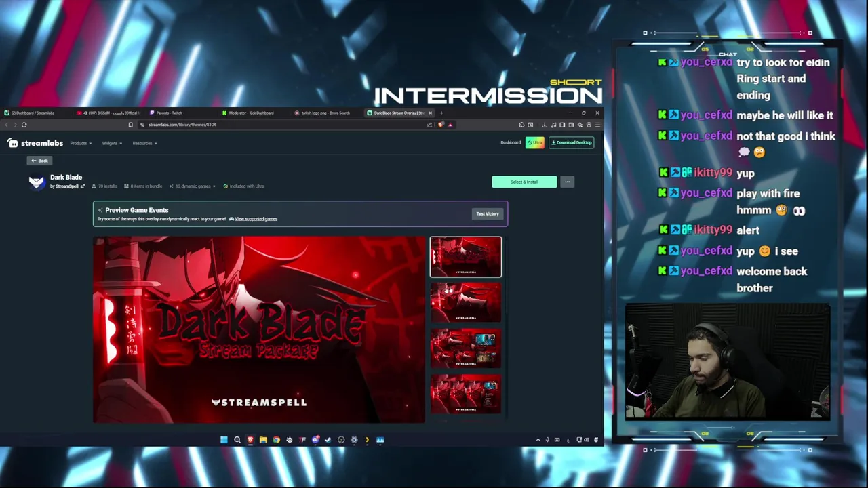Click Download Desktop button
The image size is (868, 488).
(572, 143)
